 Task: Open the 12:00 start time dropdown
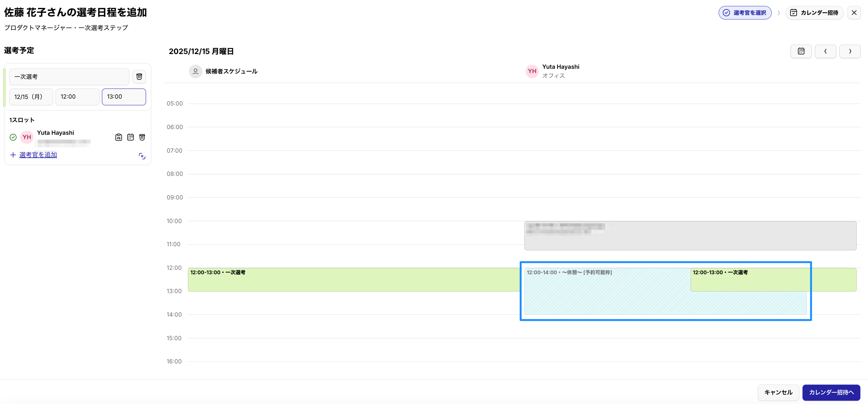pyautogui.click(x=77, y=97)
